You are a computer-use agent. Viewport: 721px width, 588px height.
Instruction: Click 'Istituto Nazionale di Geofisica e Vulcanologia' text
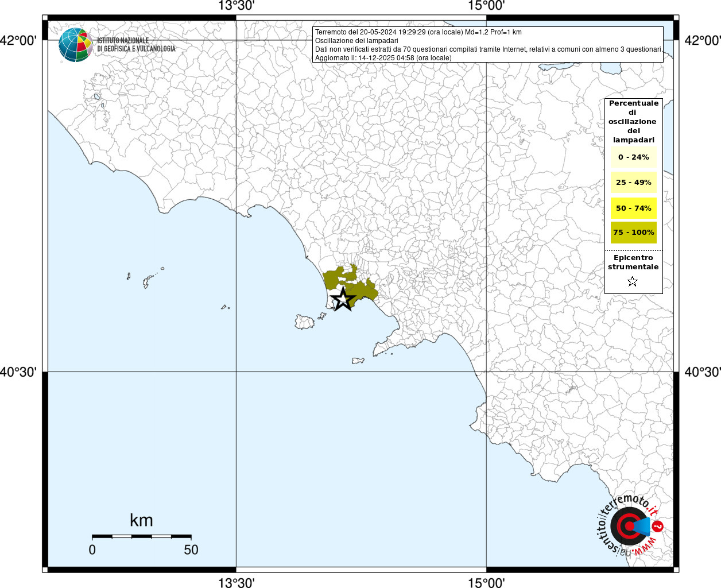[136, 45]
